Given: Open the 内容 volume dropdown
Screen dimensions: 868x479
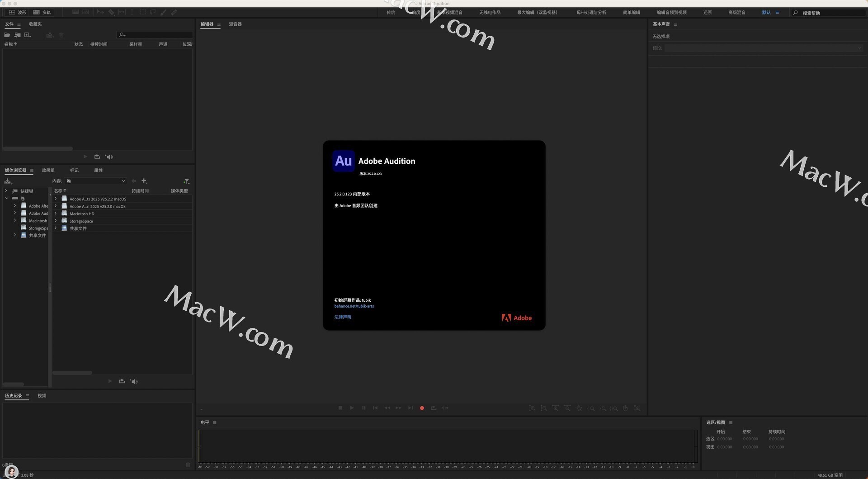Looking at the screenshot, I should click(95, 181).
